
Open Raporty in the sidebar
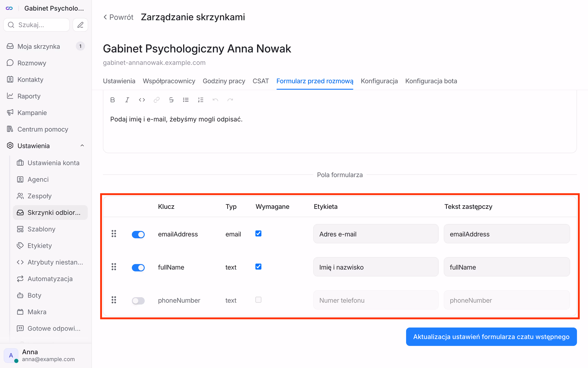click(46, 96)
